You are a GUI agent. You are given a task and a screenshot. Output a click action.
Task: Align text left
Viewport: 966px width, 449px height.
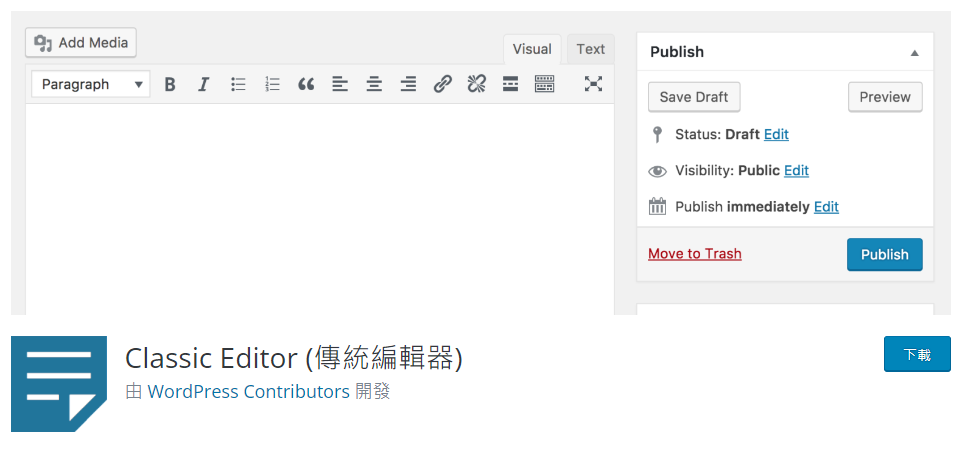(340, 84)
